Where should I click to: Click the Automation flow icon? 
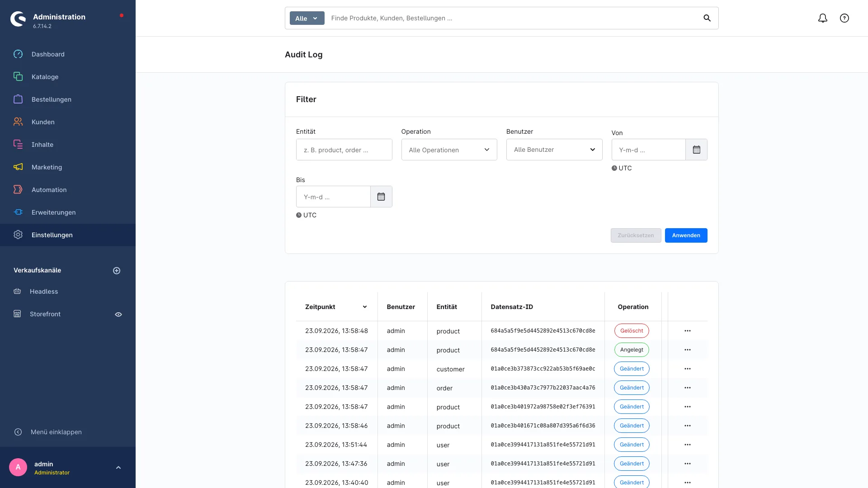coord(18,190)
